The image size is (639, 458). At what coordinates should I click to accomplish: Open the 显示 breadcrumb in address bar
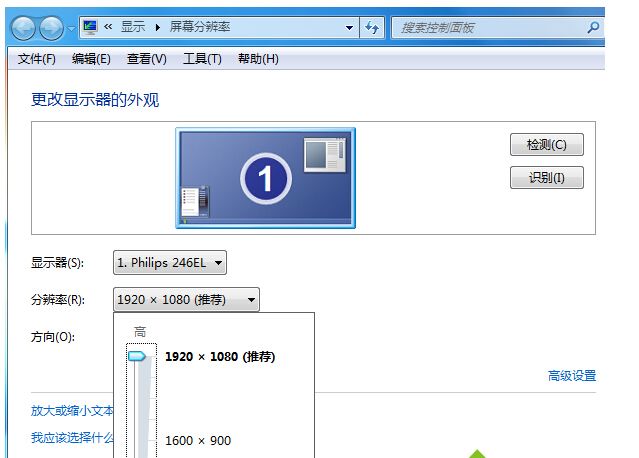click(x=133, y=27)
